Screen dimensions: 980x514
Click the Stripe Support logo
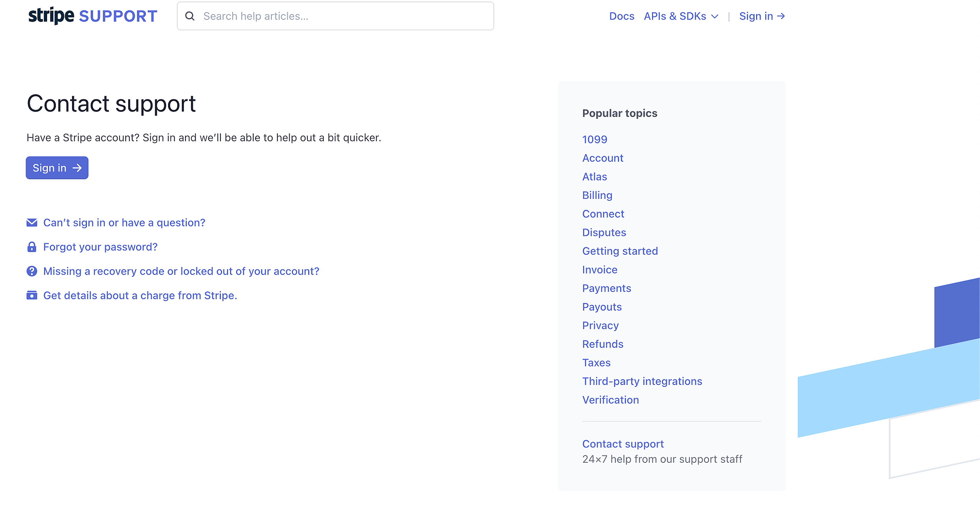click(x=93, y=16)
